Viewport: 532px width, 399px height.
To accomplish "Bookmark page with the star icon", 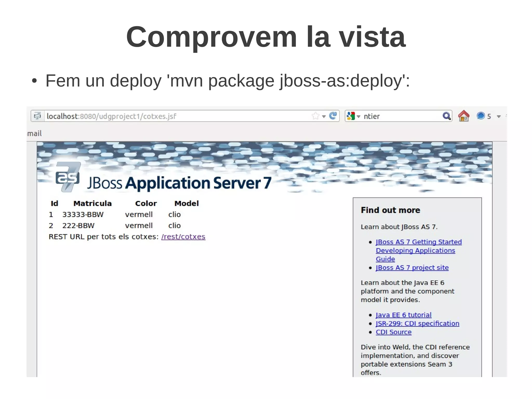I will coord(316,116).
